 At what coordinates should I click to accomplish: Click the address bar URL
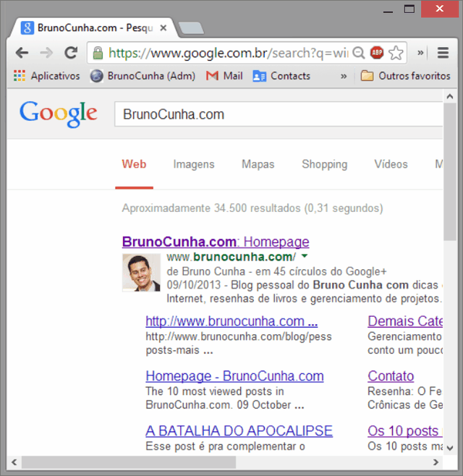pyautogui.click(x=228, y=53)
